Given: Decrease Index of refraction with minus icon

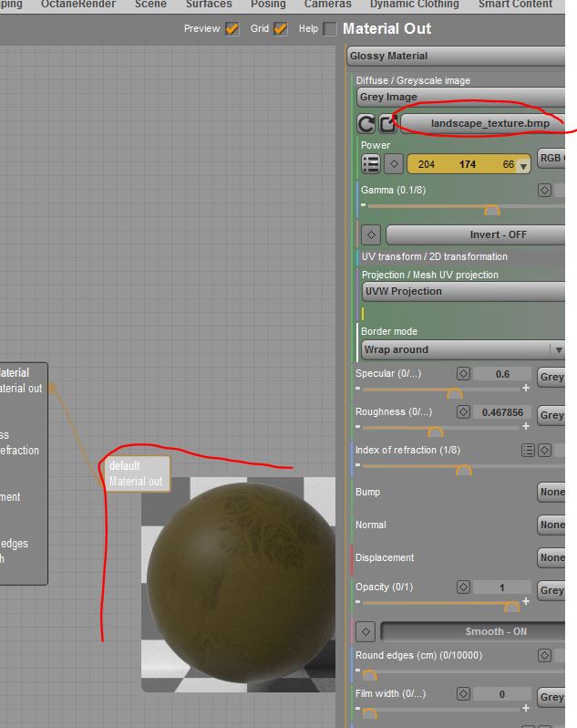Looking at the screenshot, I should (357, 464).
